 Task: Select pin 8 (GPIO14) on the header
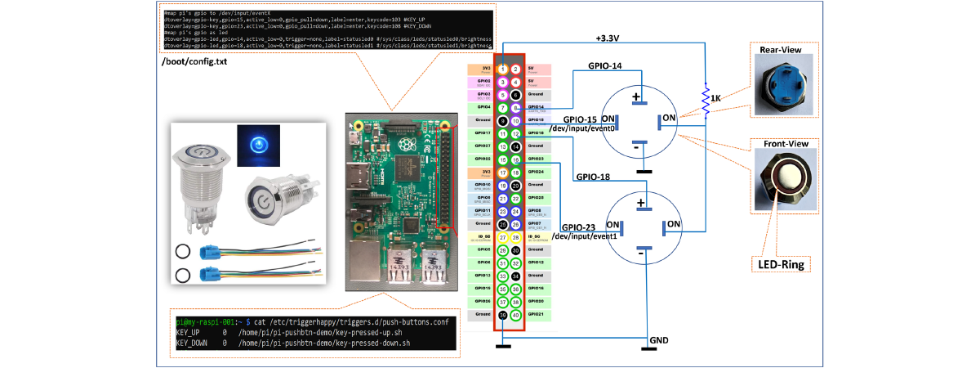515,108
